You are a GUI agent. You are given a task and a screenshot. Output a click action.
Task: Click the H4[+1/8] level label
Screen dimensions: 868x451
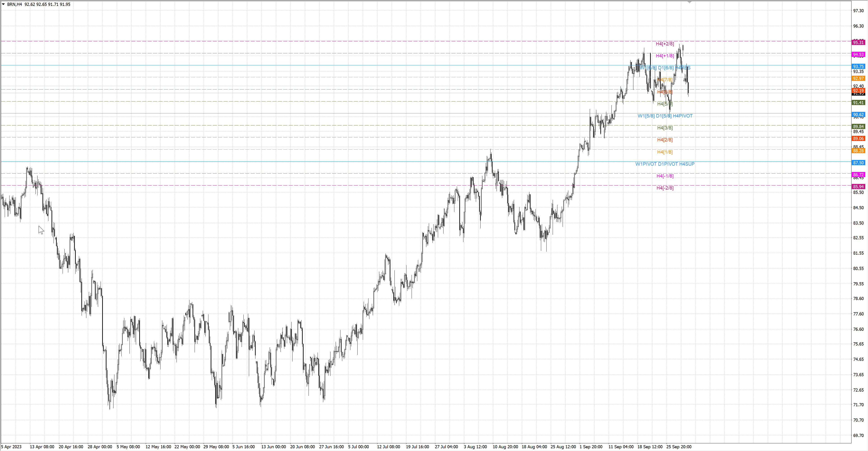coord(665,56)
